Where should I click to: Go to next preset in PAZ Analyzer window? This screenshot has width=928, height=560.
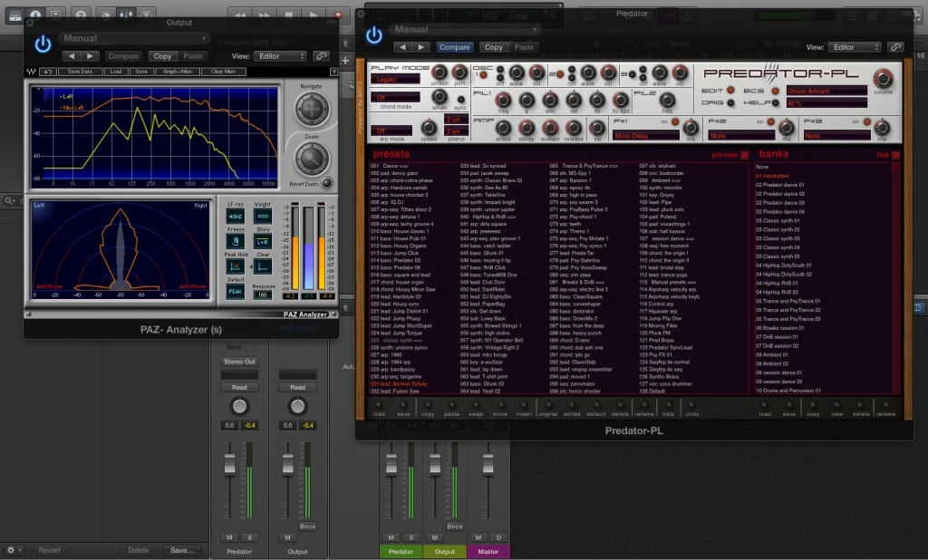(x=90, y=56)
